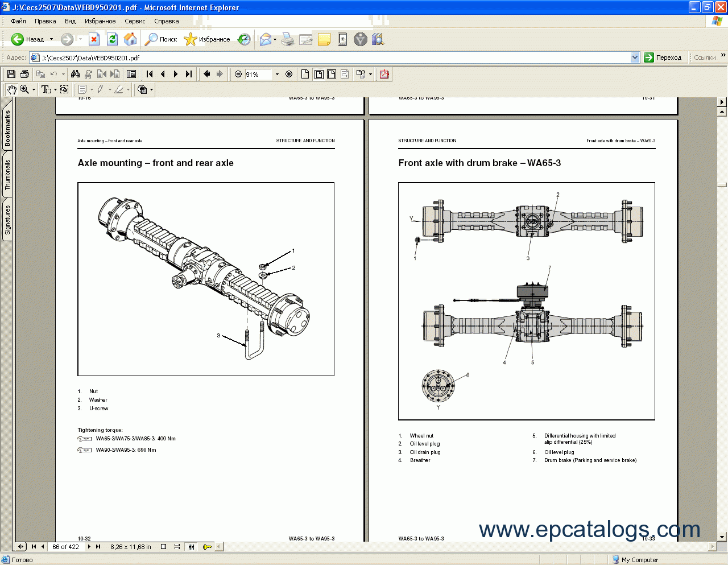Image resolution: width=728 pixels, height=565 pixels.
Task: Open the Thumbnails side tab
Action: pyautogui.click(x=7, y=175)
